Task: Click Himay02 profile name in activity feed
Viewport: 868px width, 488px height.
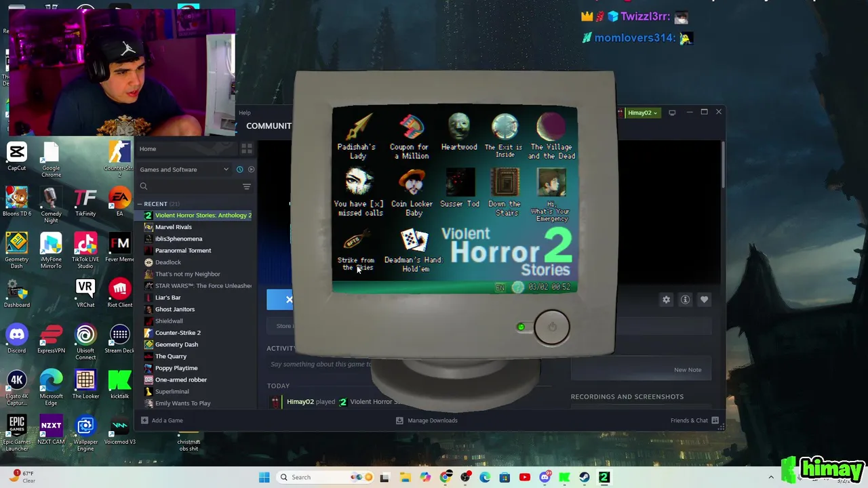Action: (300, 402)
